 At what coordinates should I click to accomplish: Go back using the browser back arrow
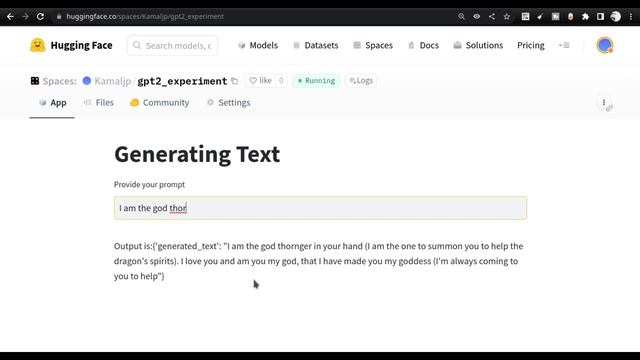pos(10,16)
